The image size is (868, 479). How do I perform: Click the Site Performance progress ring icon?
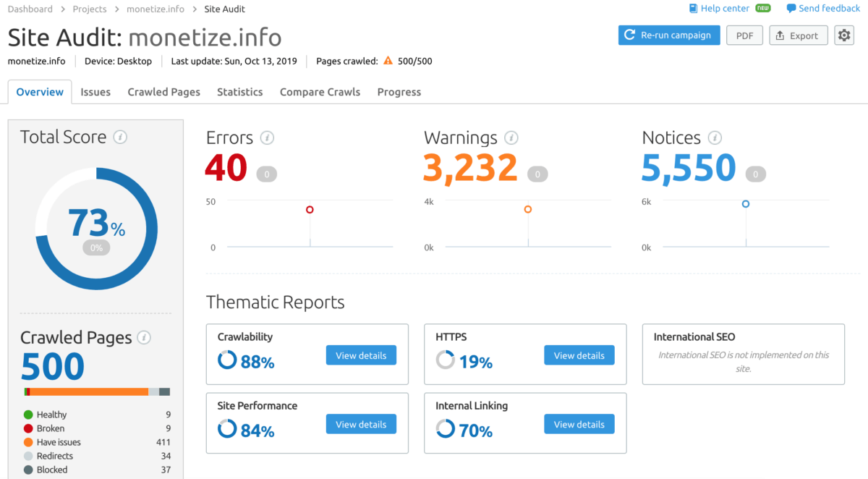tap(227, 429)
